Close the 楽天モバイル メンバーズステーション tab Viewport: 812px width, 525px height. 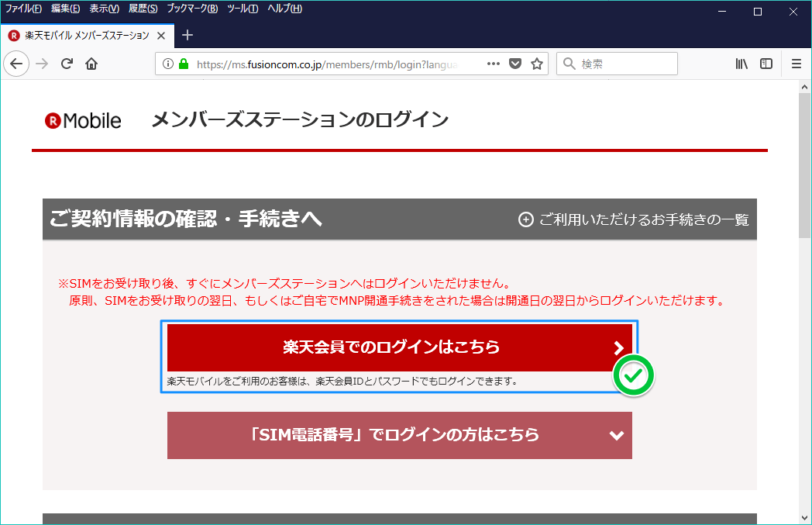tap(161, 36)
